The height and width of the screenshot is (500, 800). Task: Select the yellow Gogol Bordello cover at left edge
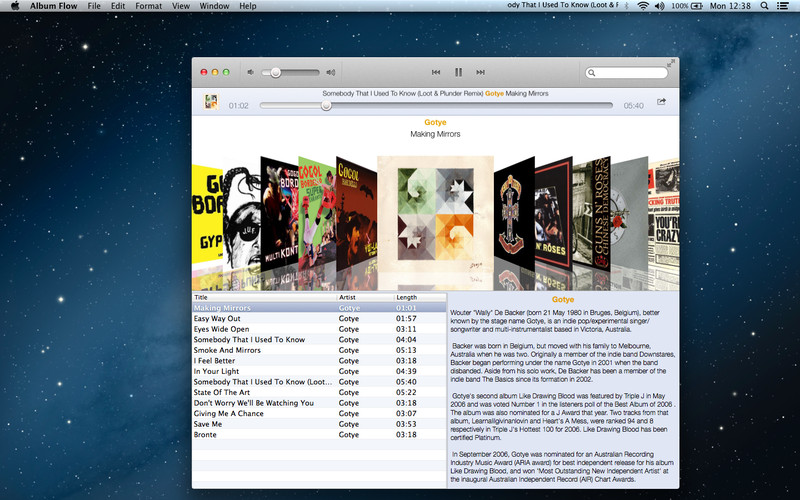208,214
